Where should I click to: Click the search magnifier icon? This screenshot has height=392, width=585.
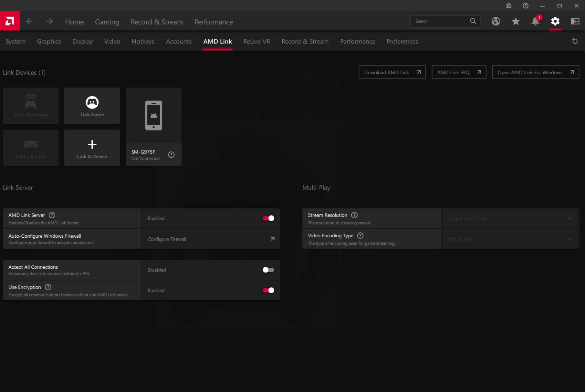click(473, 21)
